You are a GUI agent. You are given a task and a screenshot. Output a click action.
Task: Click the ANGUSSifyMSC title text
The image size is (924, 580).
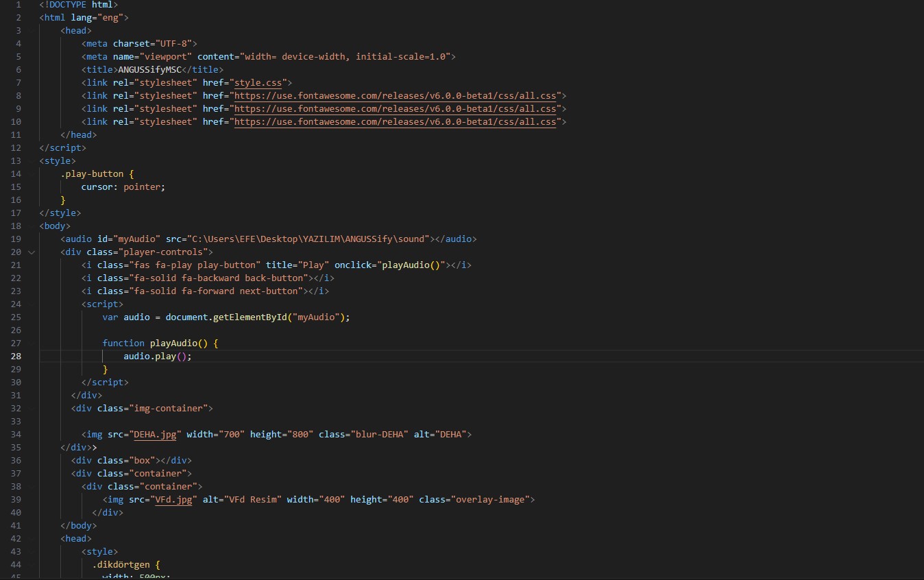tap(150, 70)
